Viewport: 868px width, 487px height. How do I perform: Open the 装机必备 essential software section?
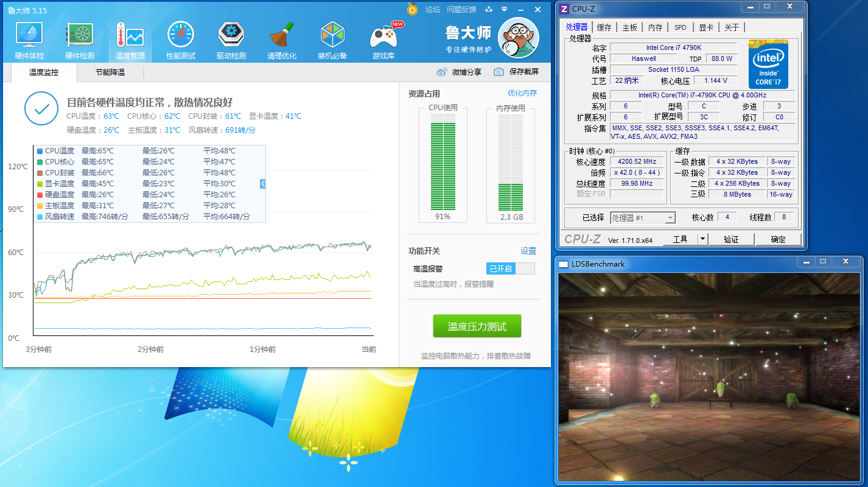point(332,41)
